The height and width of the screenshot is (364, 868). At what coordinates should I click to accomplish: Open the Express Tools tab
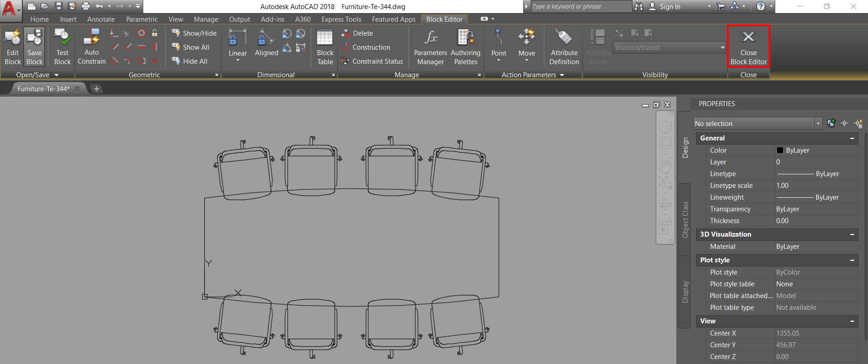point(341,19)
